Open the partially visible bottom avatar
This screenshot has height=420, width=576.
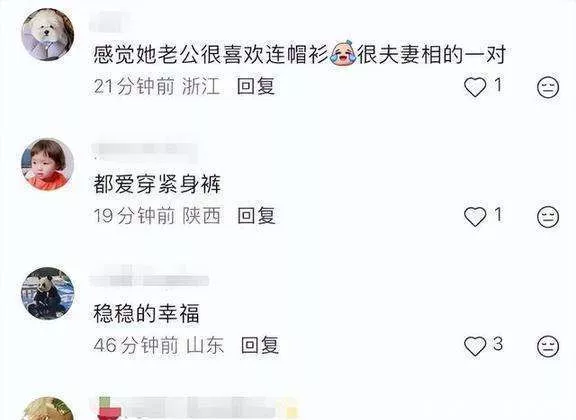(x=48, y=408)
